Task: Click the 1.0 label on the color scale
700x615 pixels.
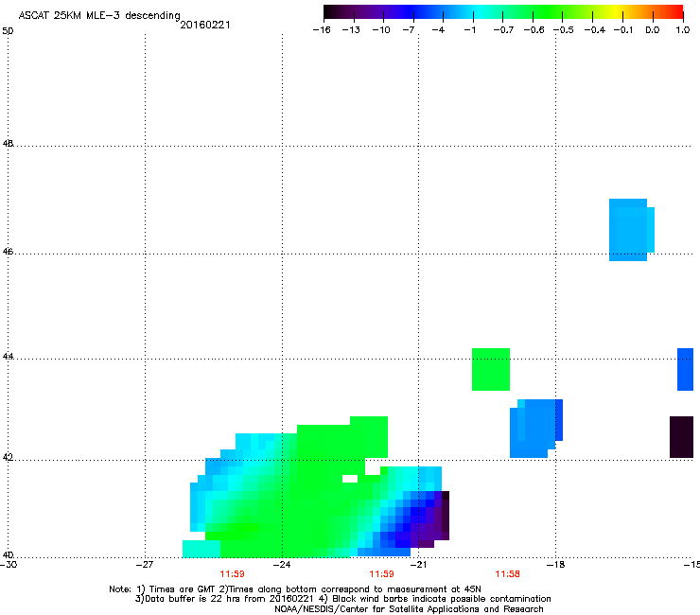Action: click(x=683, y=30)
